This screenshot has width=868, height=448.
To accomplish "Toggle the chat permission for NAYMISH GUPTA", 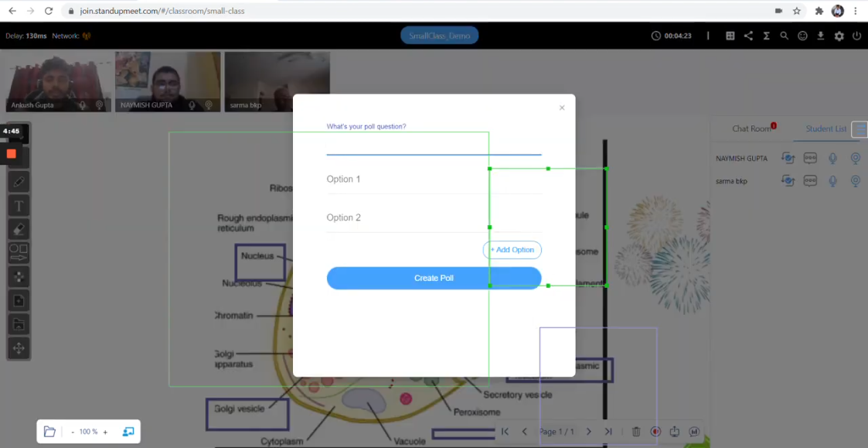I will [x=811, y=158].
